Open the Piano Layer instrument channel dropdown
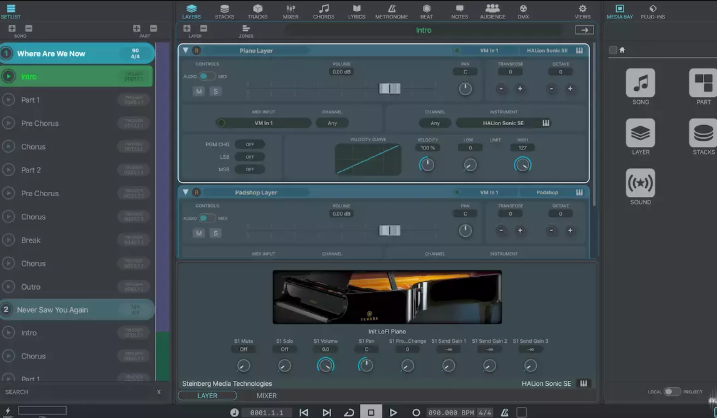This screenshot has width=717, height=418. [x=435, y=123]
